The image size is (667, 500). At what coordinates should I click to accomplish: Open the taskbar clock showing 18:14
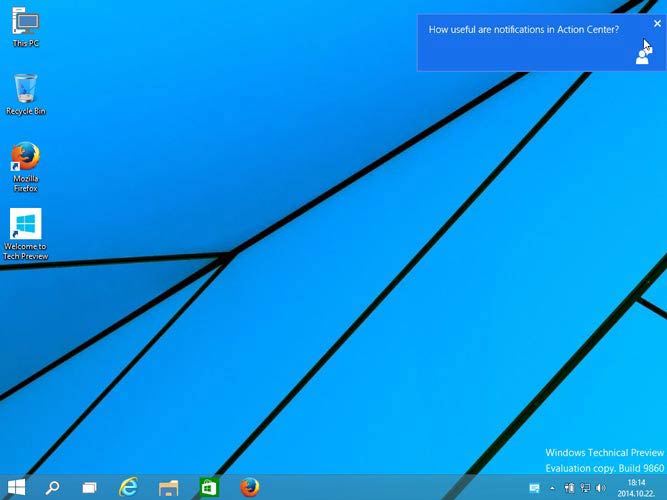(637, 488)
